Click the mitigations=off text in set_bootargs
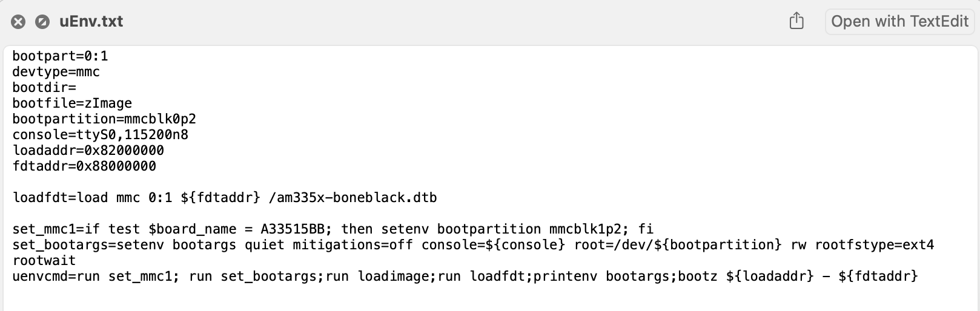980x311 pixels. pyautogui.click(x=353, y=245)
